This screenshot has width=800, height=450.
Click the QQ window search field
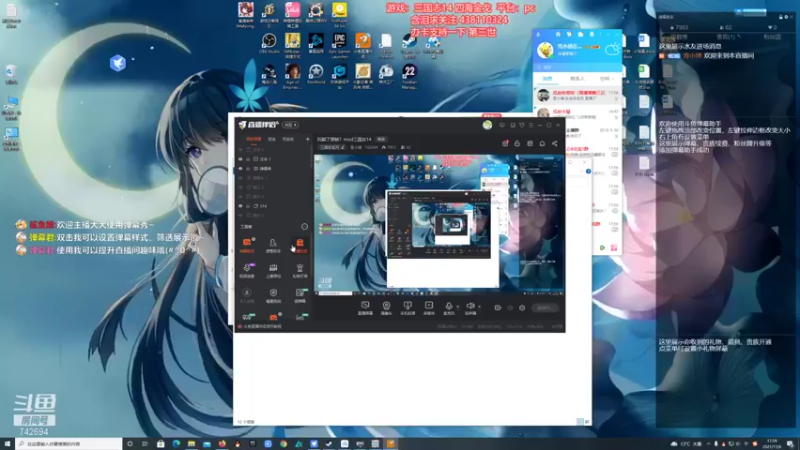(577, 67)
